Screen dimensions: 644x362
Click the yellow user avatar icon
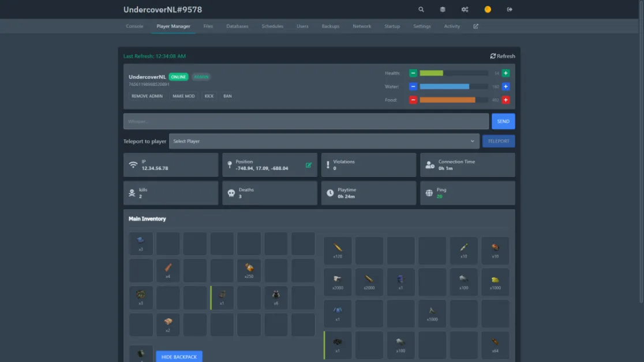click(x=488, y=10)
